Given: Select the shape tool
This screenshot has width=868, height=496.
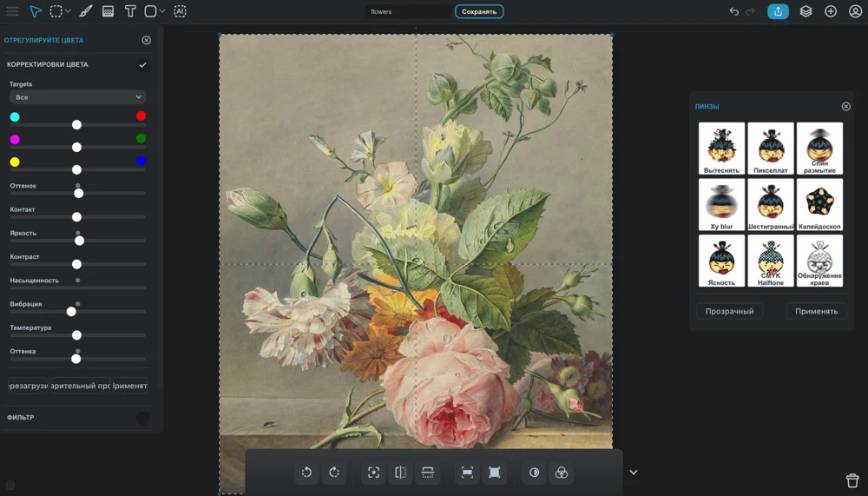Looking at the screenshot, I should [150, 11].
